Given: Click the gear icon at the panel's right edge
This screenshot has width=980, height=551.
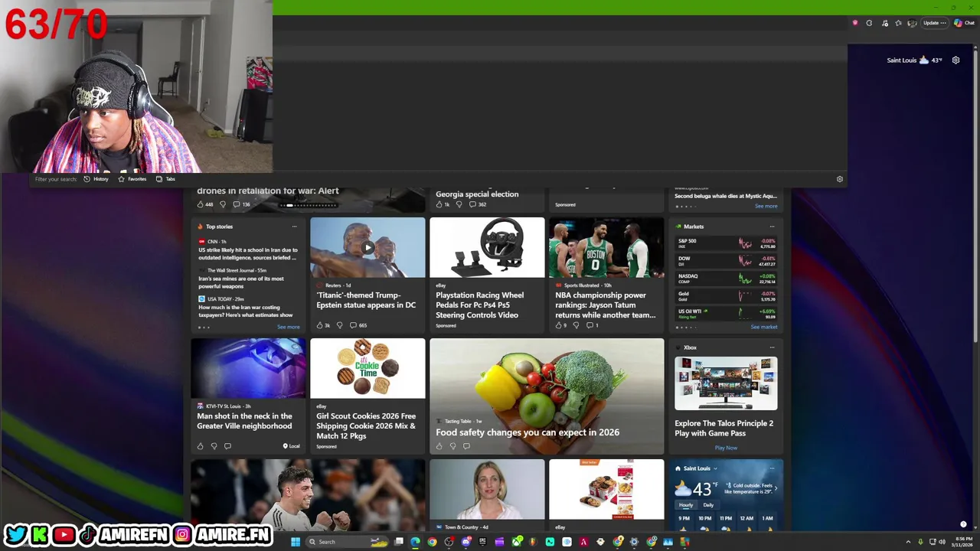Looking at the screenshot, I should (840, 179).
